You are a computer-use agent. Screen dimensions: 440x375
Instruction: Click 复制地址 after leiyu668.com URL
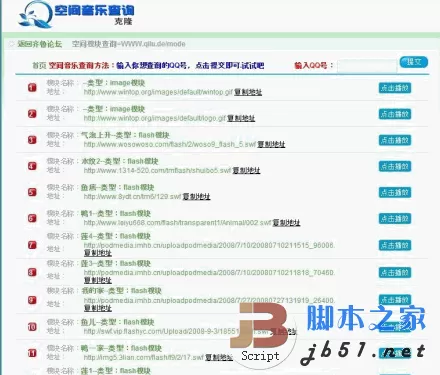(286, 222)
